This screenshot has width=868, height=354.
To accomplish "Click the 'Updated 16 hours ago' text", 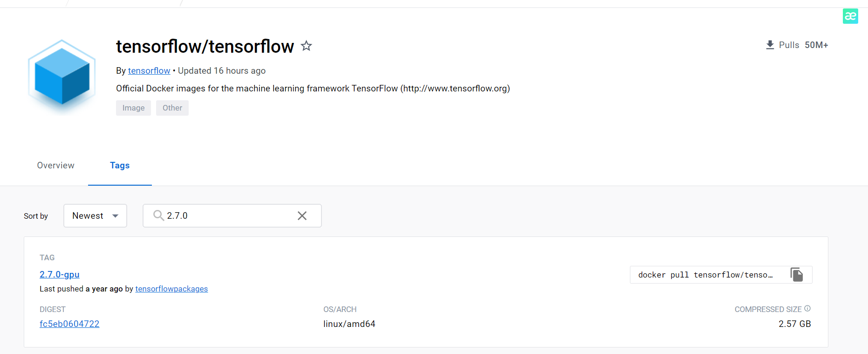I will click(x=222, y=70).
